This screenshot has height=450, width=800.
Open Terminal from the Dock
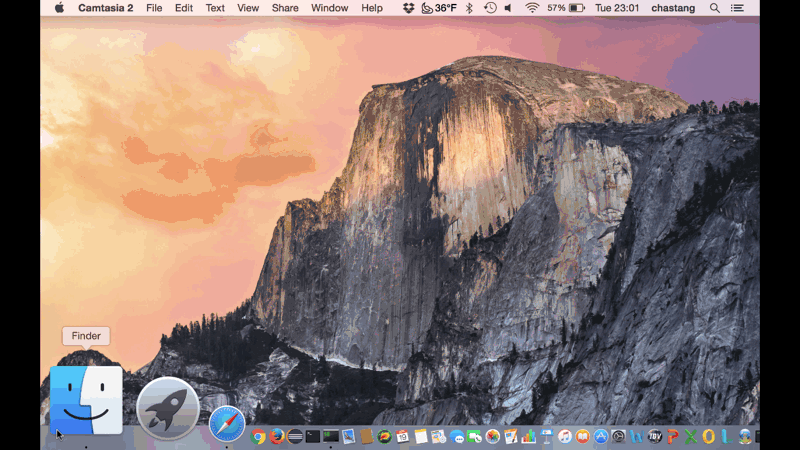313,436
